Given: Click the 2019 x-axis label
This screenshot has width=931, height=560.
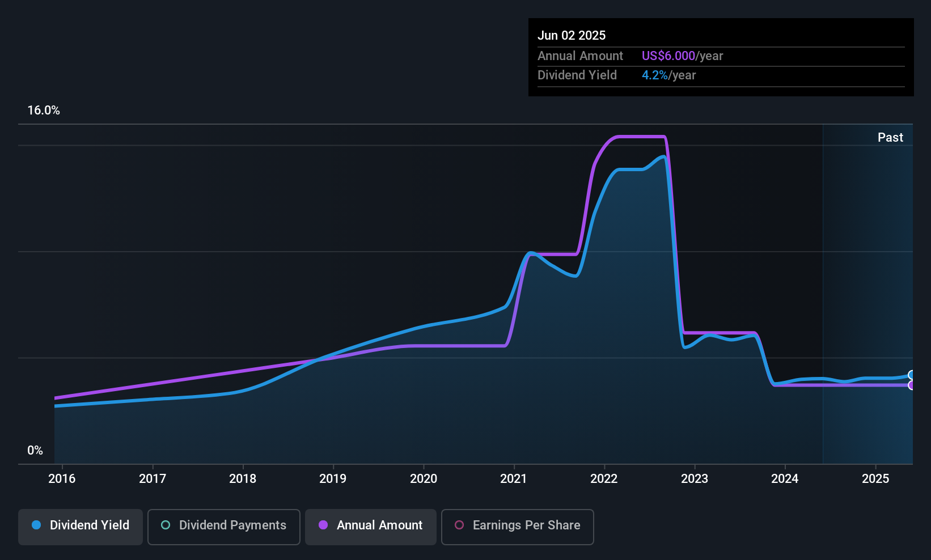Looking at the screenshot, I should point(333,478).
